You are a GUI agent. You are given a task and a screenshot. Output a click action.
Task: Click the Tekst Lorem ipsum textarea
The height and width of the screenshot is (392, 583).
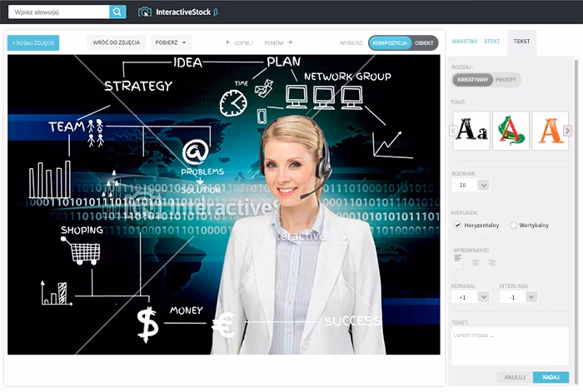click(510, 346)
